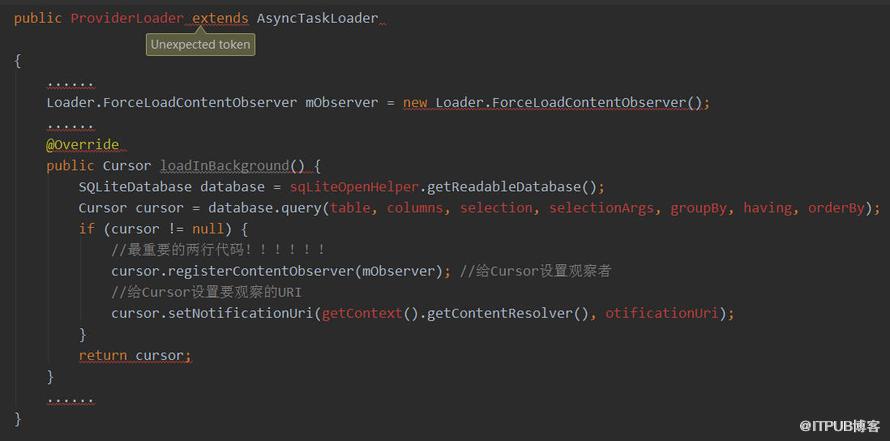Viewport: 890px width, 441px height.
Task: Click the 'Unexpected token' tooltip
Action: [x=200, y=45]
